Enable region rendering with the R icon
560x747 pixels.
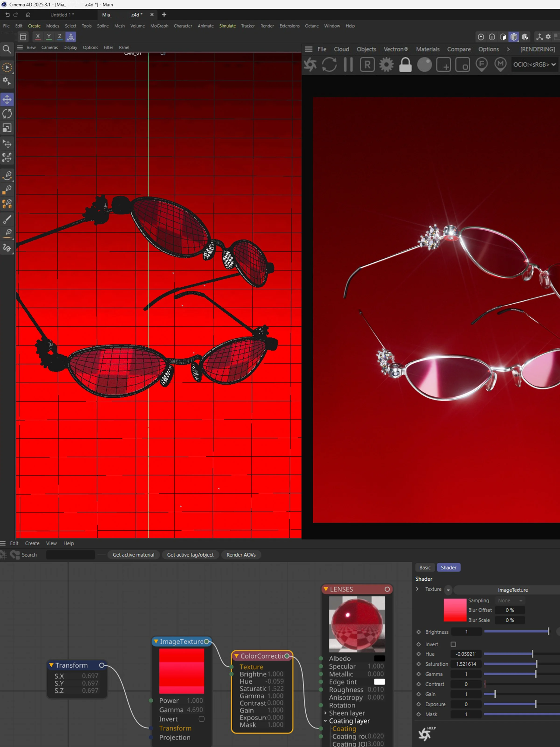coord(367,64)
